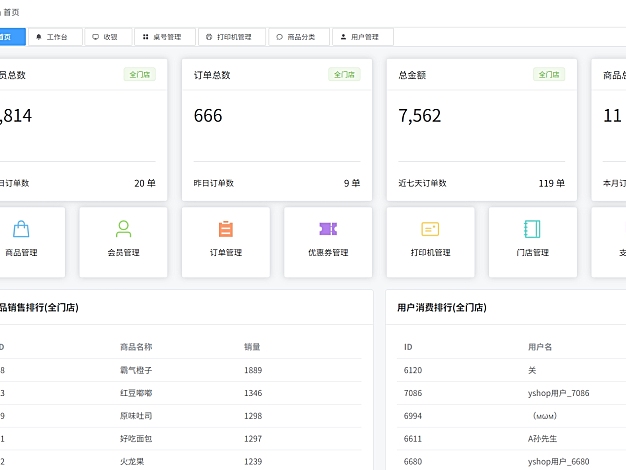Image resolution: width=626 pixels, height=470 pixels.
Task: Click the 20 单 value
Action: tap(145, 183)
